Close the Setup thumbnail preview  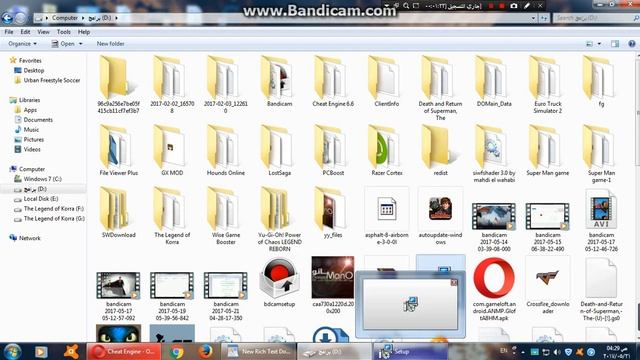point(453,282)
